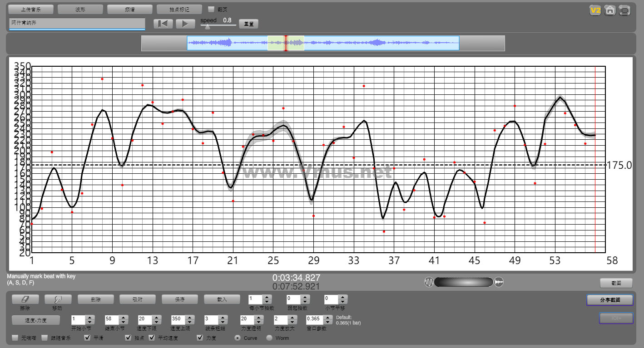Click the small waveform icon left of zoom bar
Screen dimensions: 644x348
429,282
